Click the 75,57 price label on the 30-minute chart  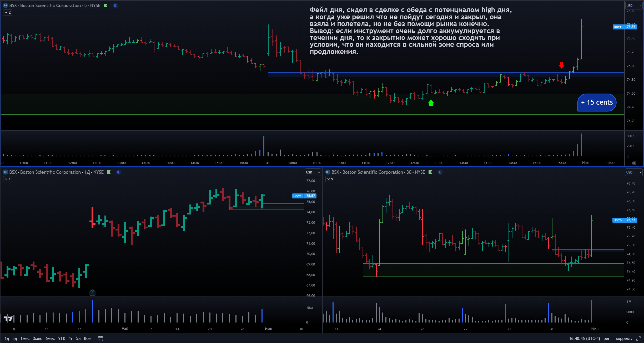pos(631,220)
